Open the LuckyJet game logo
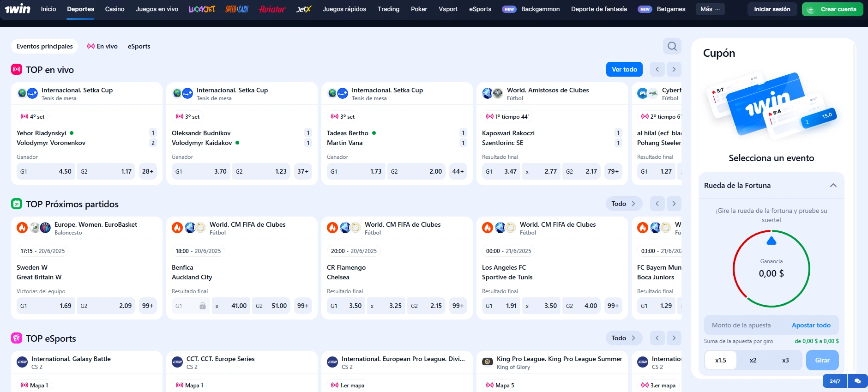This screenshot has width=868, height=392. click(x=202, y=9)
